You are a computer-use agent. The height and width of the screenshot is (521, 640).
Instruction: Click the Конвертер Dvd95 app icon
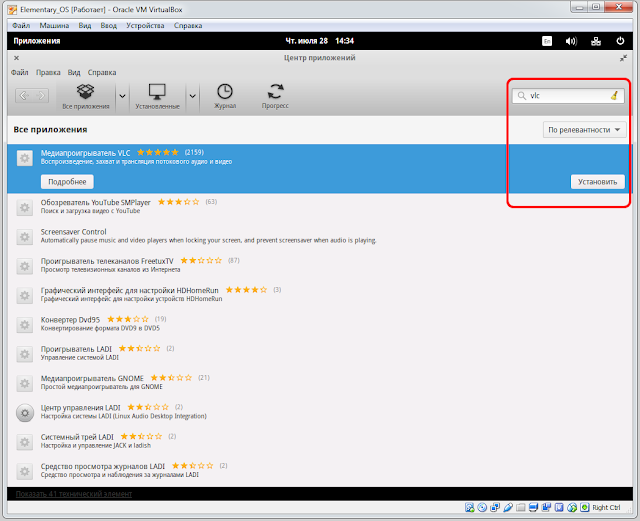24,325
